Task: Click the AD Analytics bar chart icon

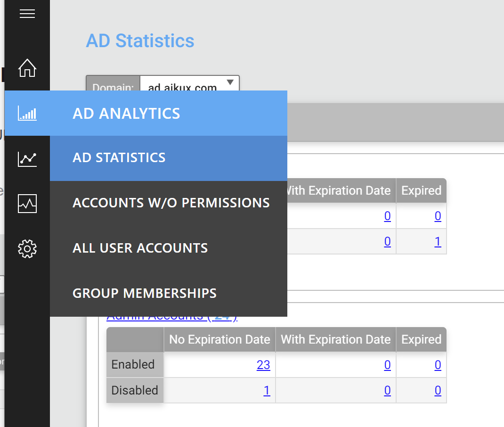Action: click(x=27, y=113)
